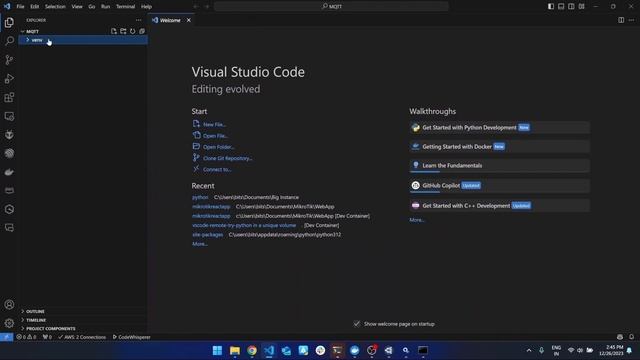Refresh the explorer tree

coord(132,31)
